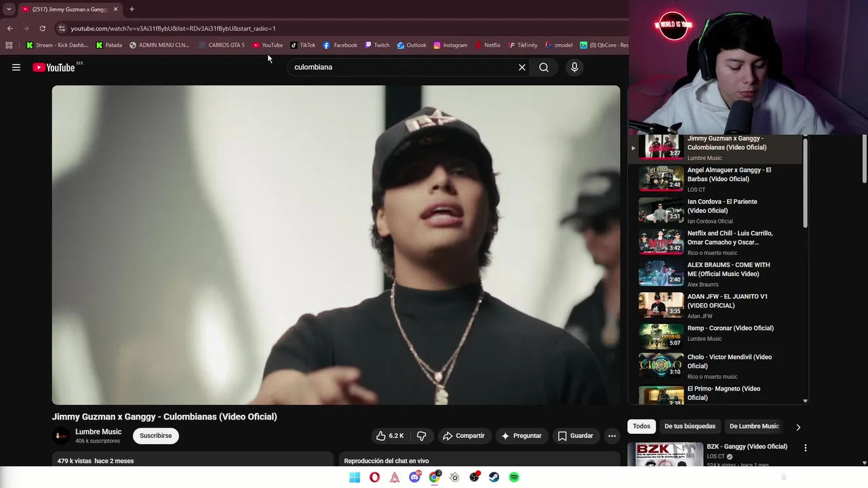The height and width of the screenshot is (488, 868).
Task: Click the browser back arrow
Action: tap(9, 28)
